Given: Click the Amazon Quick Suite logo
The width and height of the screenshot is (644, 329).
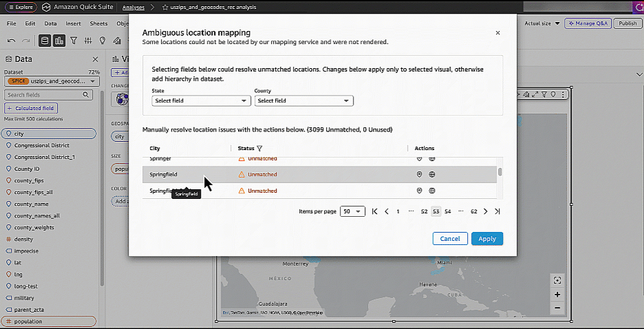Looking at the screenshot, I should point(46,7).
